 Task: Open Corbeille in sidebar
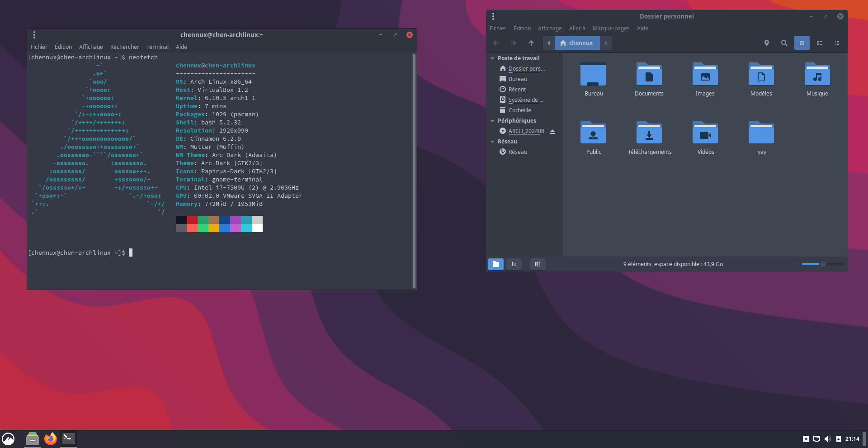pyautogui.click(x=519, y=110)
